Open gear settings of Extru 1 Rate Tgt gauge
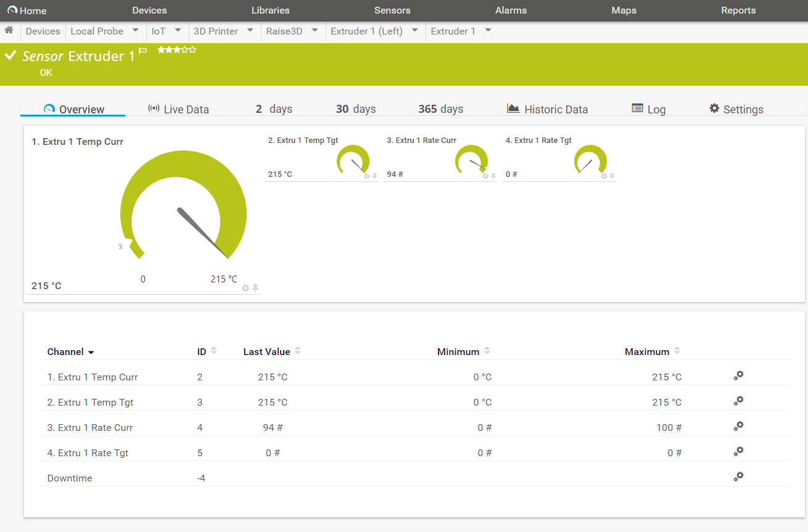Image resolution: width=808 pixels, height=532 pixels. (604, 176)
